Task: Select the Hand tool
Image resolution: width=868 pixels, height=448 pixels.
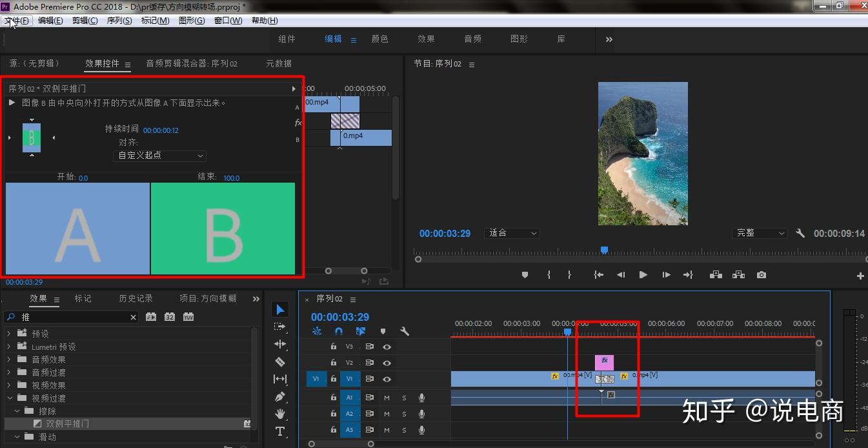Action: [280, 414]
